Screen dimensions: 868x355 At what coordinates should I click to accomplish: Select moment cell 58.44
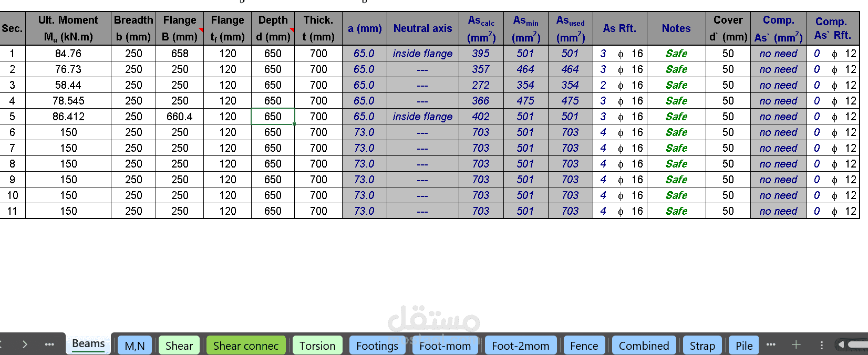tap(68, 85)
